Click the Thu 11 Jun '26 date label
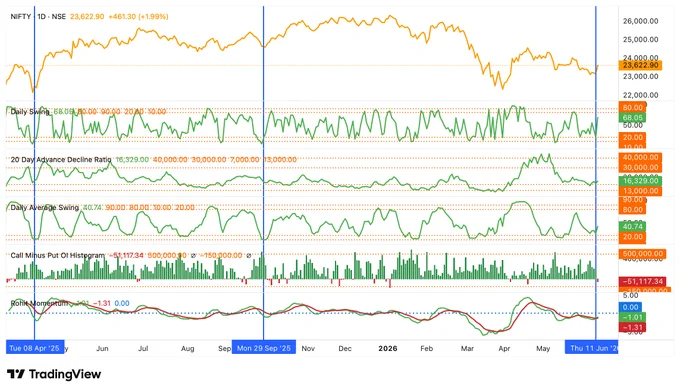Image resolution: width=680 pixels, height=392 pixels. tap(592, 348)
